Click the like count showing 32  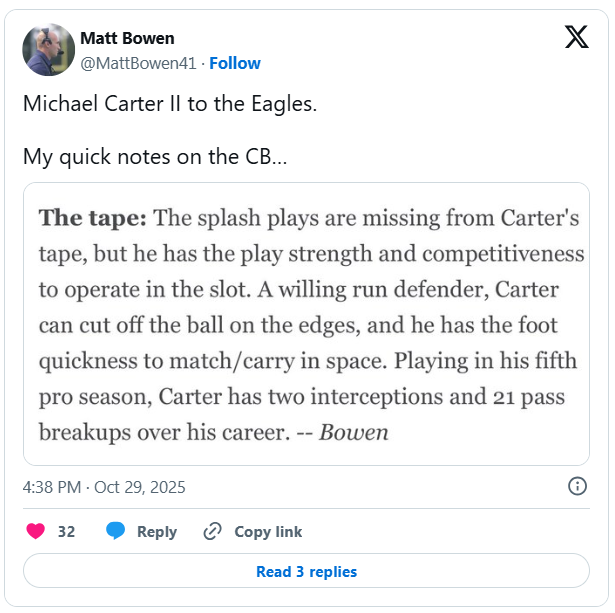tap(66, 532)
